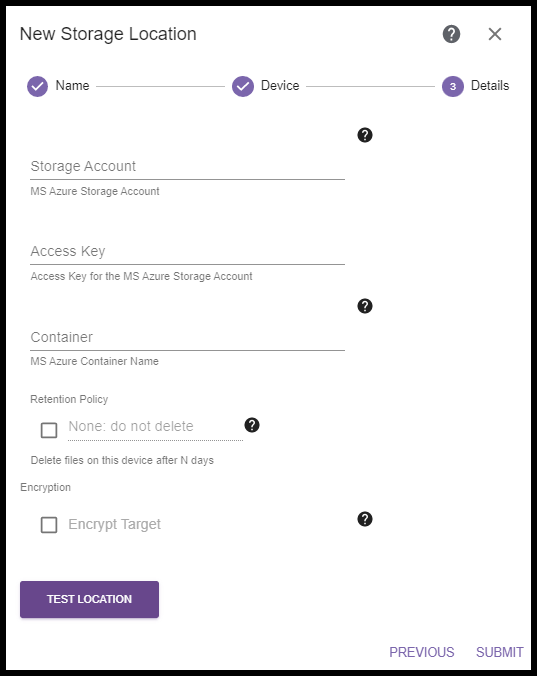Enable the Retention Policy checkbox
This screenshot has width=537, height=676.
click(x=49, y=430)
